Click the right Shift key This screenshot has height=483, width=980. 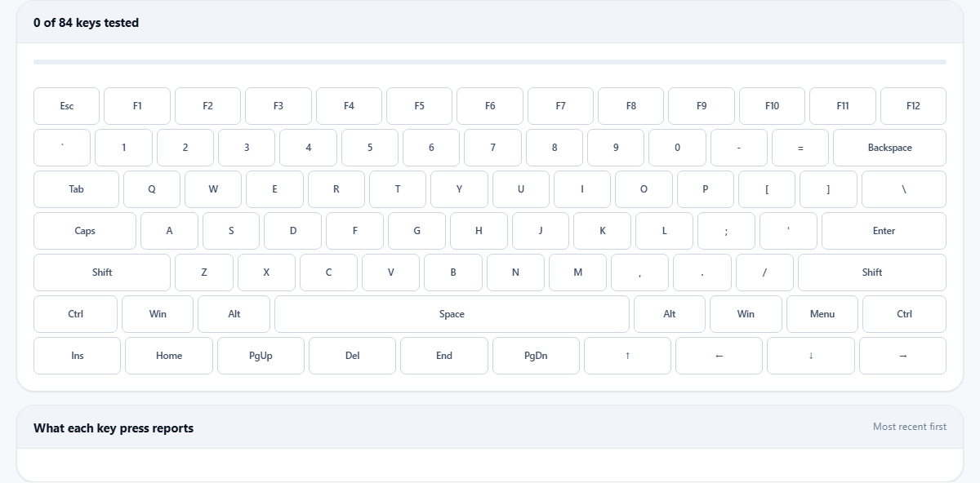[872, 273]
